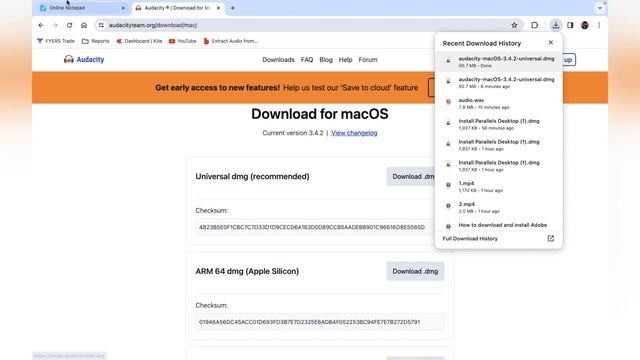Click the Get early access banner text

287,88
